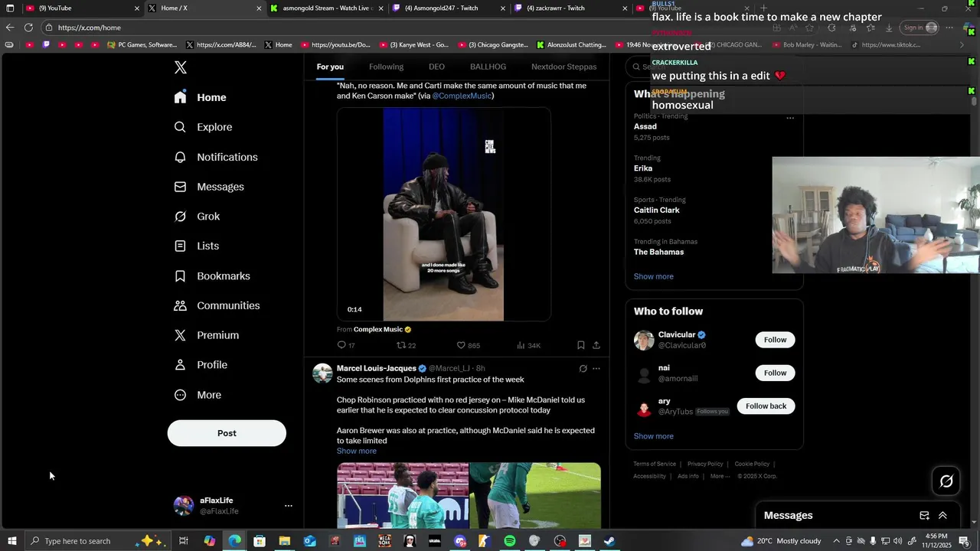Screen dimensions: 980x551
Task: Switch to the DEO tab
Action: (436, 67)
